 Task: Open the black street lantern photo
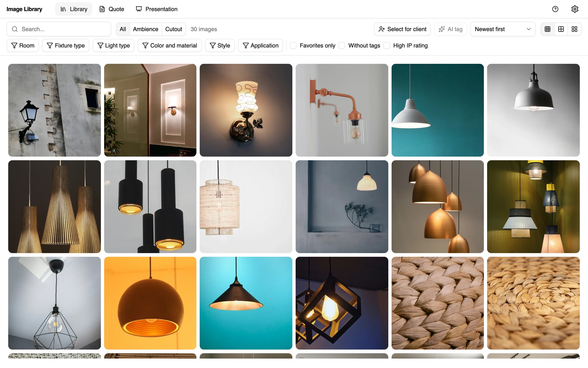point(54,110)
